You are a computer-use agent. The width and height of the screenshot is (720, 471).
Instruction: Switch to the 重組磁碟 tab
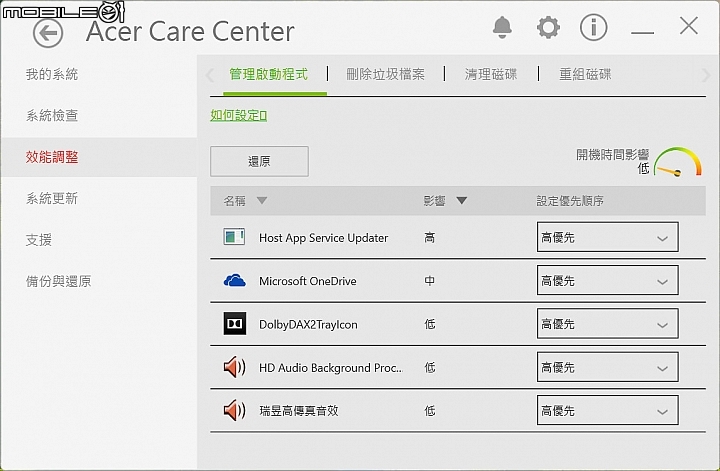(585, 74)
